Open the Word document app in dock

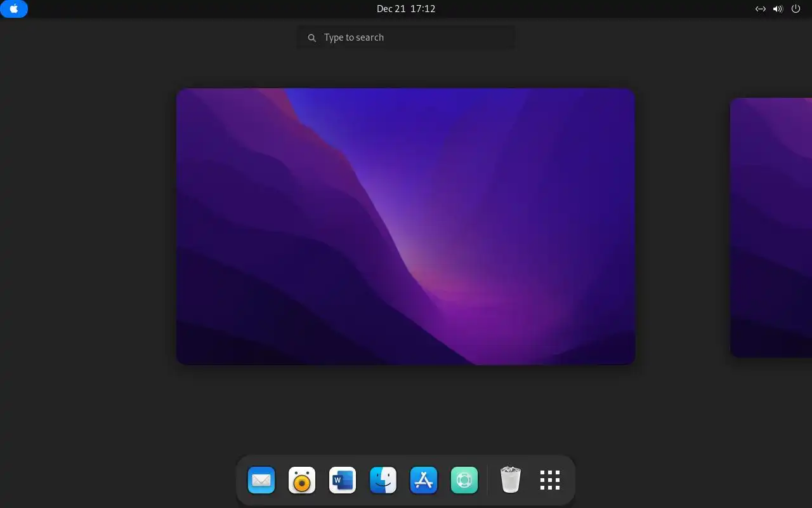343,480
